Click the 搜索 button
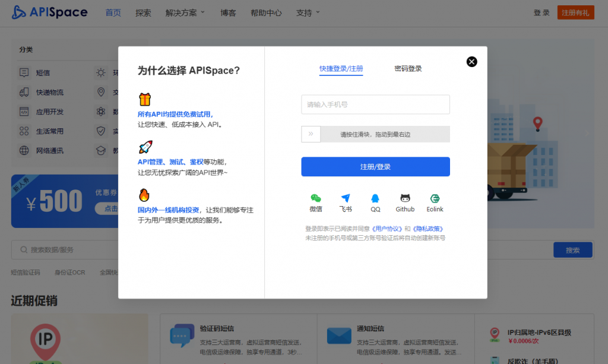This screenshot has height=364, width=608. 573,250
